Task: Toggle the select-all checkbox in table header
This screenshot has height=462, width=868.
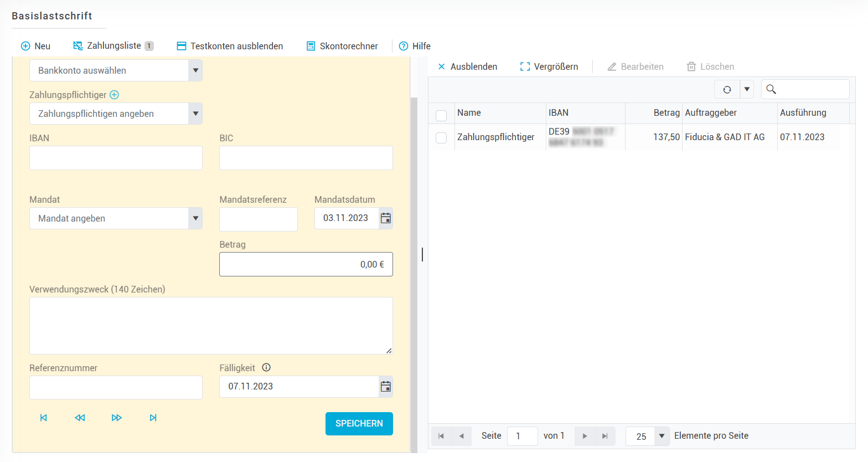Action: pyautogui.click(x=441, y=115)
